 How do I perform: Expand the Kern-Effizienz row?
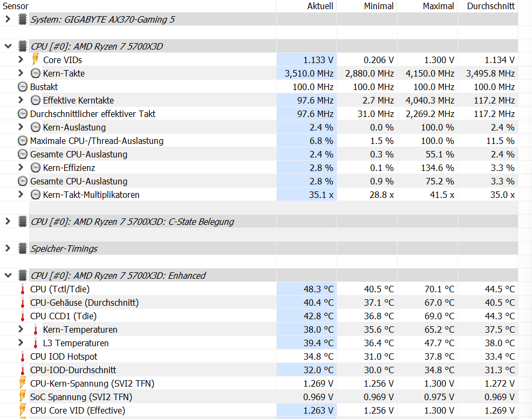click(21, 168)
